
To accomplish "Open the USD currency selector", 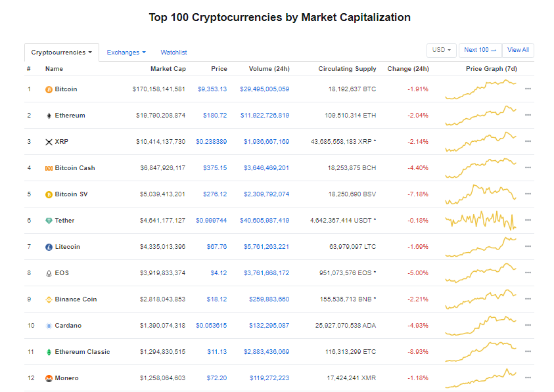I will [441, 50].
